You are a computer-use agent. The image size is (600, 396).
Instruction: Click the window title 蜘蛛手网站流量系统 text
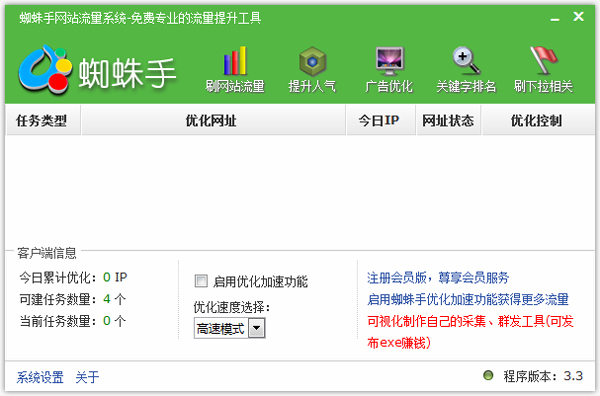[x=140, y=18]
